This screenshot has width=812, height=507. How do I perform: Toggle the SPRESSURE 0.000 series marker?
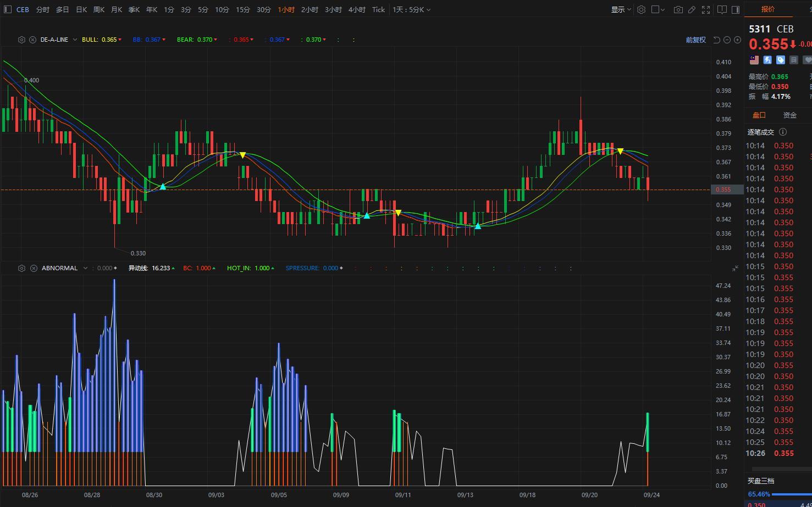[x=341, y=268]
